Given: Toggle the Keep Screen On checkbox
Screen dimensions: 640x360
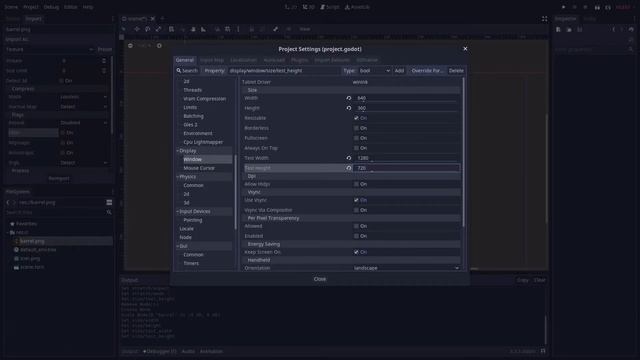Looking at the screenshot, I should (x=356, y=252).
